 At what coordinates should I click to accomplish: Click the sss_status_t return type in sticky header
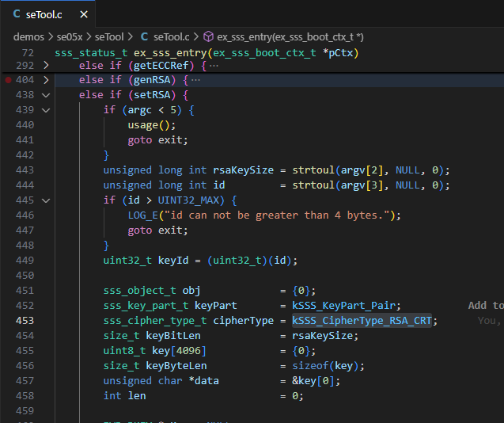pyautogui.click(x=91, y=53)
